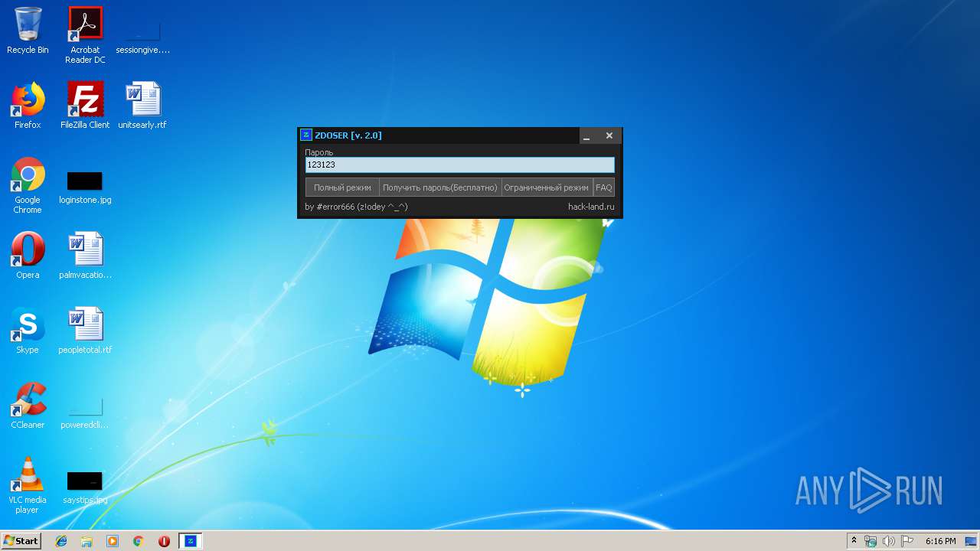Screen dimensions: 980x551
Task: Launch the Opera desktop shortcut
Action: pyautogui.click(x=28, y=256)
